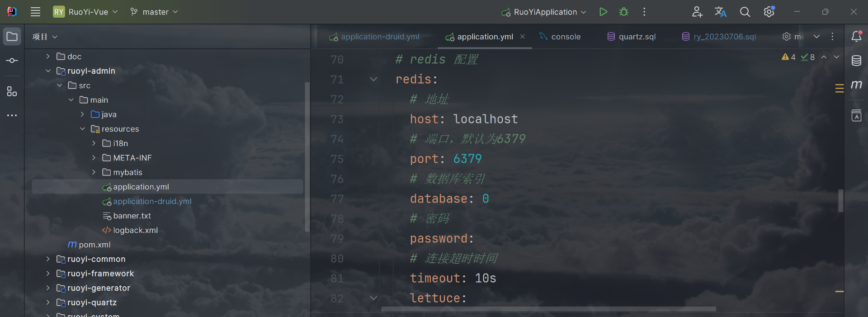Expand the mybatis folder
The width and height of the screenshot is (868, 317).
[94, 172]
